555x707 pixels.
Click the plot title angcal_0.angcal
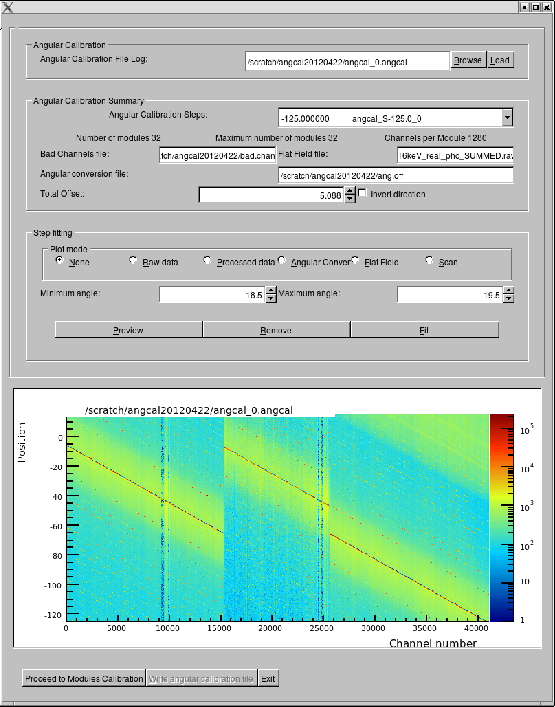189,410
